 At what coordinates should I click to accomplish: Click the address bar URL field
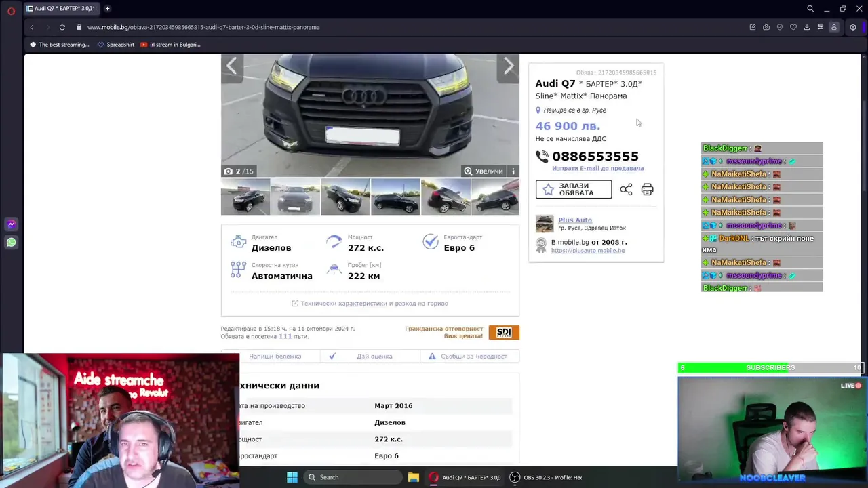coord(407,27)
